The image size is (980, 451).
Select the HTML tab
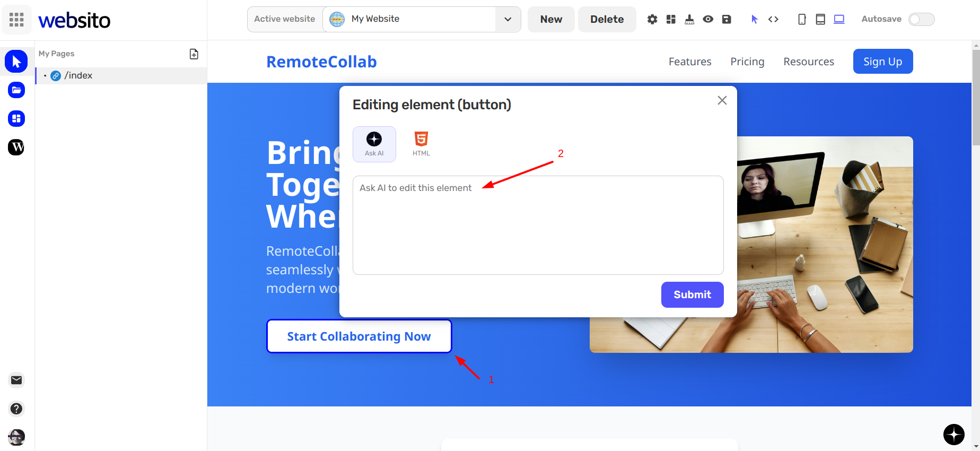421,144
